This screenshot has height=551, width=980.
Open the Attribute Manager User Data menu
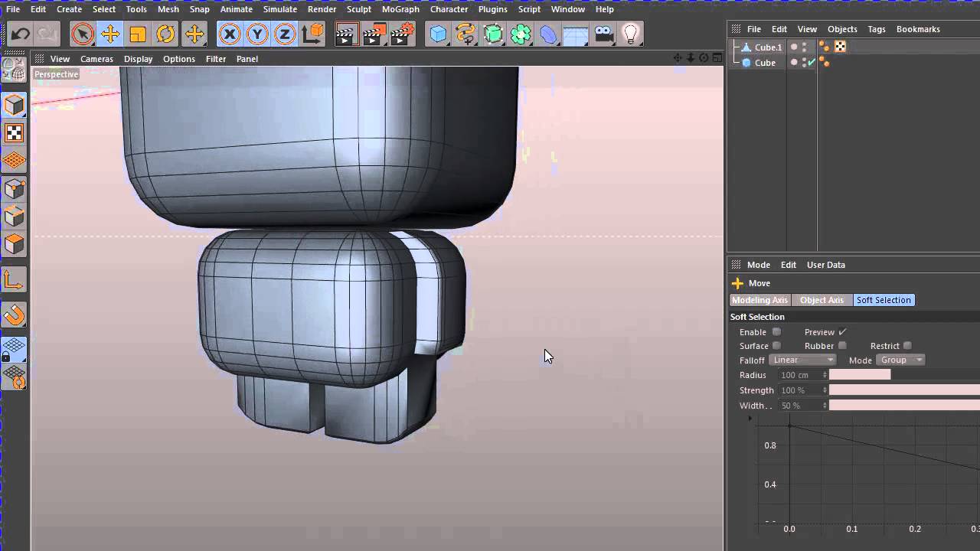click(x=826, y=265)
